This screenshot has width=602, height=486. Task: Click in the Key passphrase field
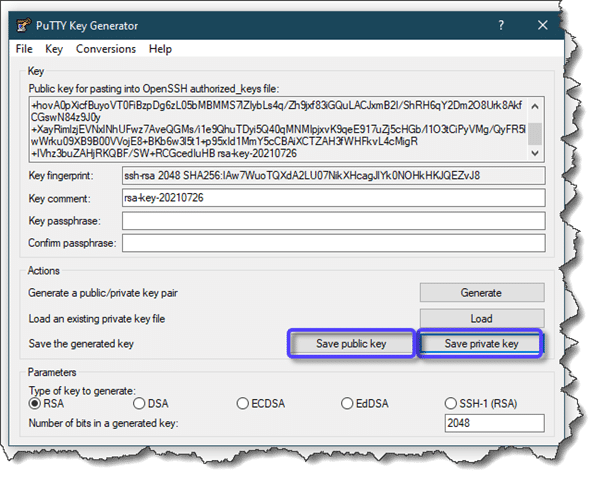(x=332, y=221)
